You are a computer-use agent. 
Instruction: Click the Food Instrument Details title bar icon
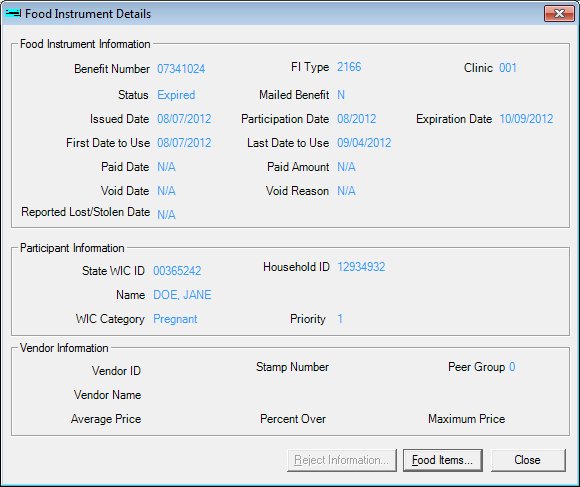coord(13,14)
